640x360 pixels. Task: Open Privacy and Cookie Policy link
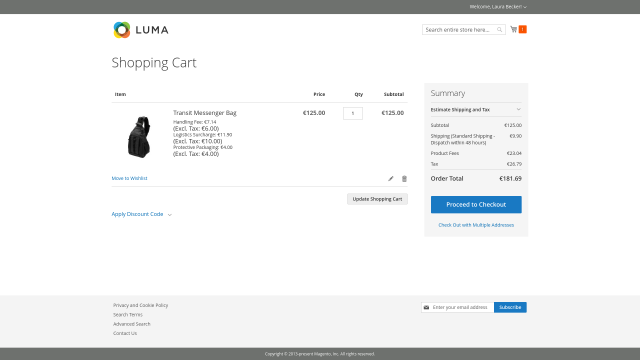click(140, 305)
